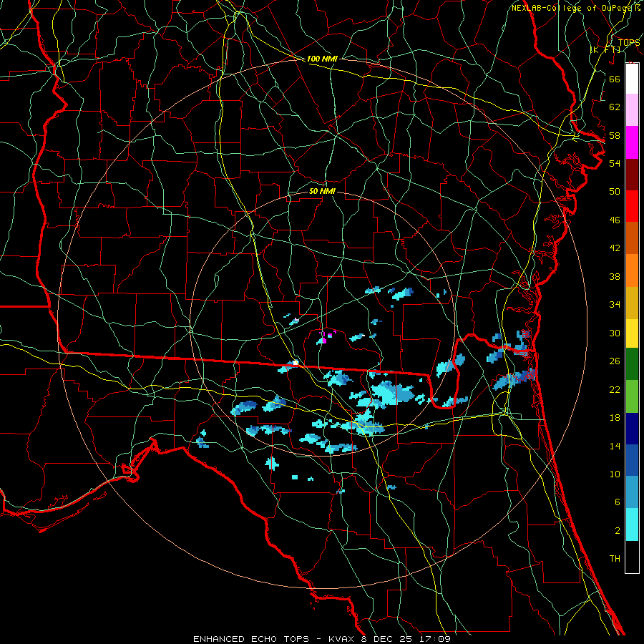Click the "100 NMI" range ring label
The width and height of the screenshot is (644, 644).
tap(322, 59)
